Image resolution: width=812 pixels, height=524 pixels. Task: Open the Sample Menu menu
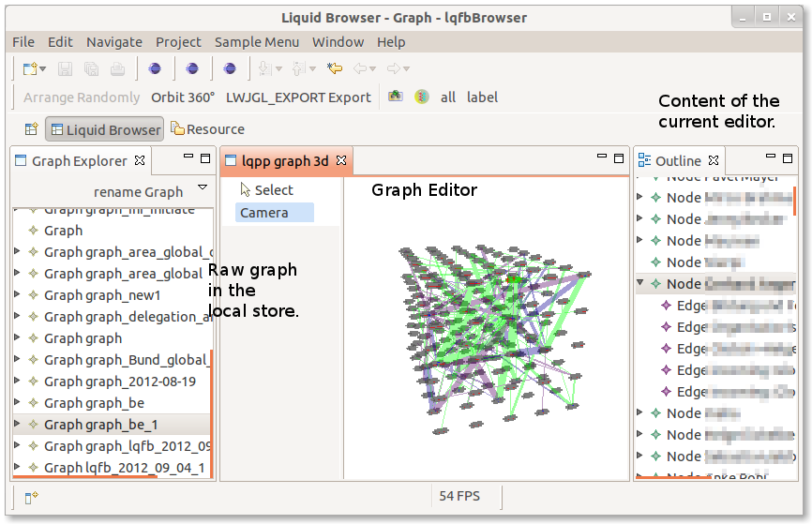tap(256, 41)
